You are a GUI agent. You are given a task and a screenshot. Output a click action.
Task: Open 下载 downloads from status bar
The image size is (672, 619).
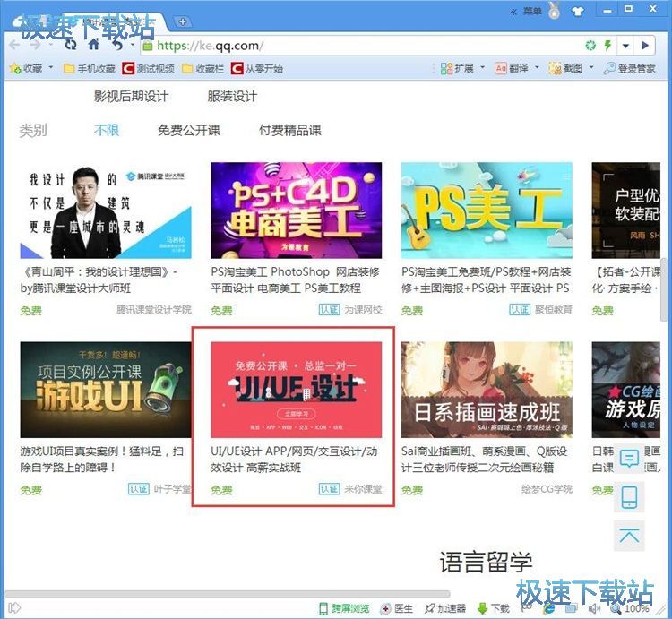coord(494,608)
